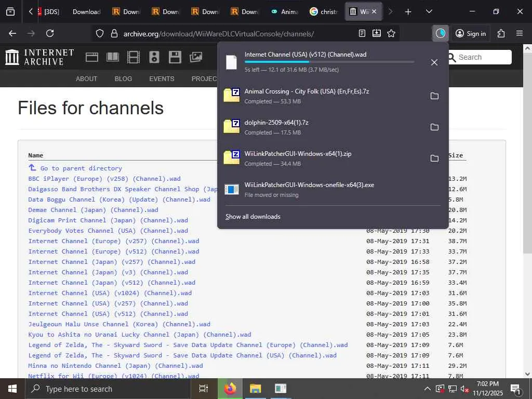This screenshot has height=399, width=532.
Task: Click the muted volume tray icon
Action: (x=464, y=389)
